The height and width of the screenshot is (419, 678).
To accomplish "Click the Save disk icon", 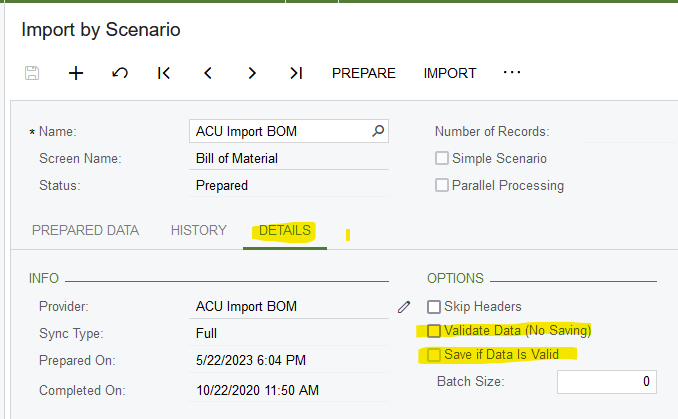I will 32,73.
